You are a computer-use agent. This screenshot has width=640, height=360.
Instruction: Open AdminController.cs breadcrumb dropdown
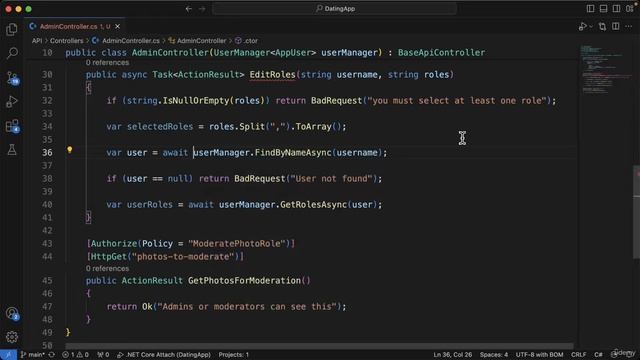tap(126, 41)
